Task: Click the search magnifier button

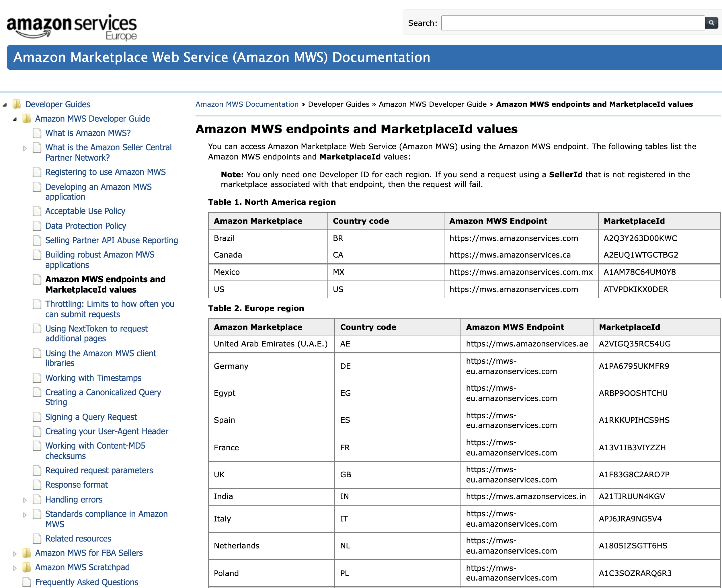Action: point(711,23)
